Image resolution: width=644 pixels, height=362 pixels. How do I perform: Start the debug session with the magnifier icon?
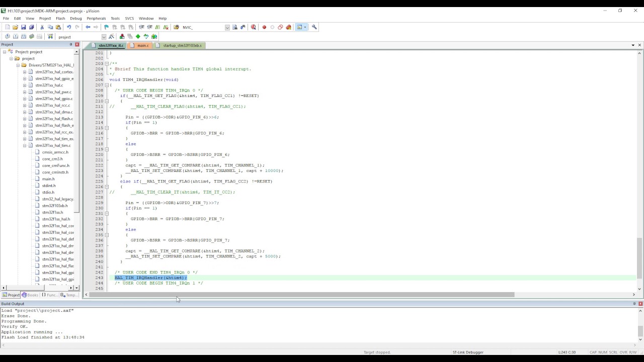[x=253, y=27]
